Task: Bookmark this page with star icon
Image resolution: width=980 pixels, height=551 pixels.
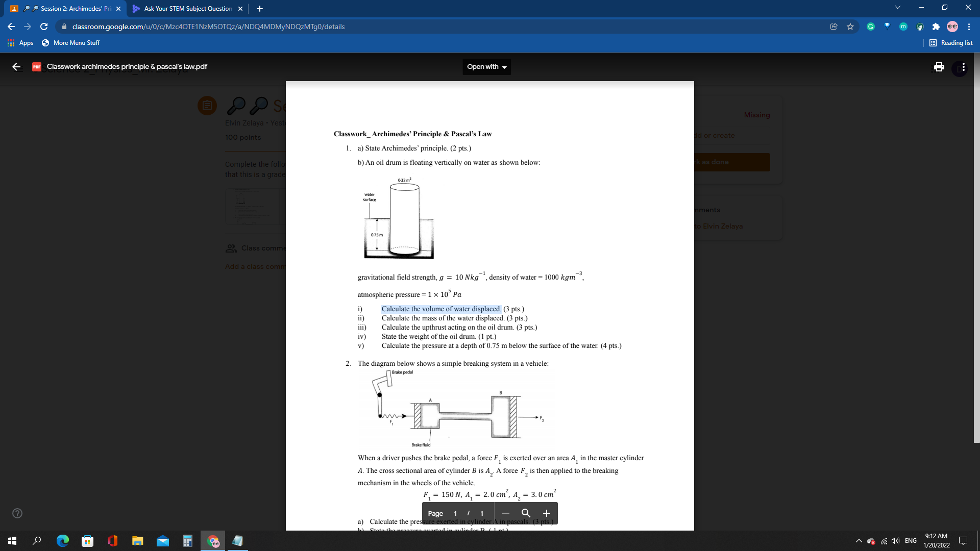Action: (850, 27)
